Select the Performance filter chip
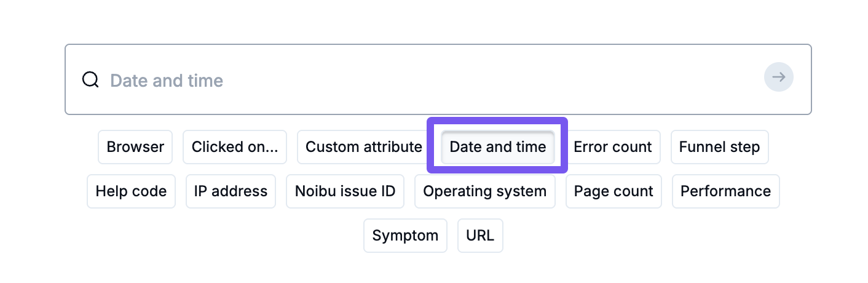This screenshot has height=283, width=868. [725, 191]
